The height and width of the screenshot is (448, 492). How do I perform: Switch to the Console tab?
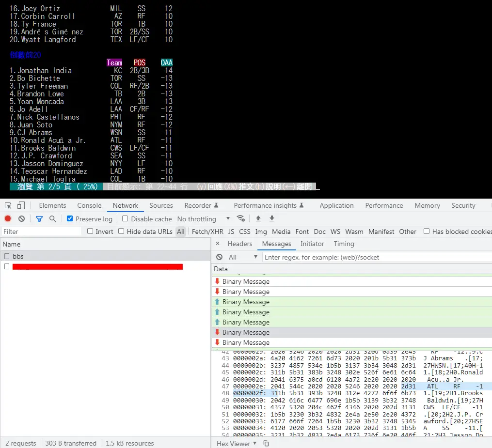click(89, 206)
